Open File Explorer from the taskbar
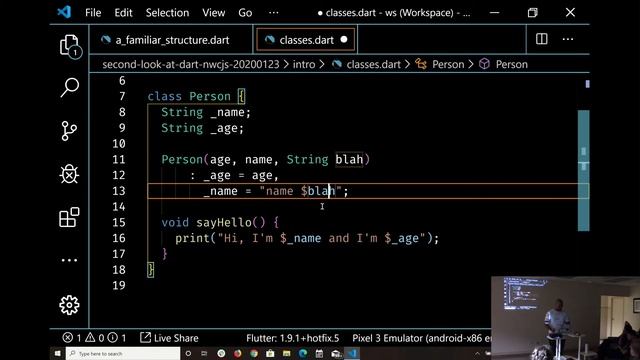This screenshot has width=640, height=360. [287, 353]
